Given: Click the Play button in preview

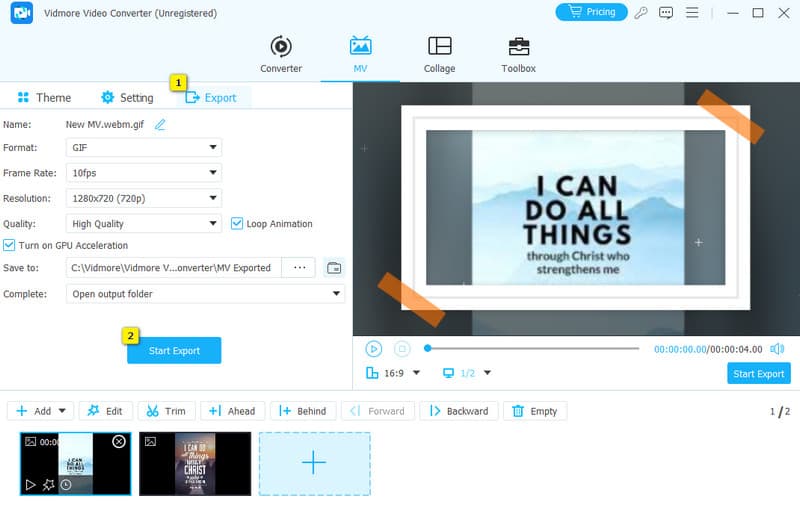Looking at the screenshot, I should click(x=373, y=349).
